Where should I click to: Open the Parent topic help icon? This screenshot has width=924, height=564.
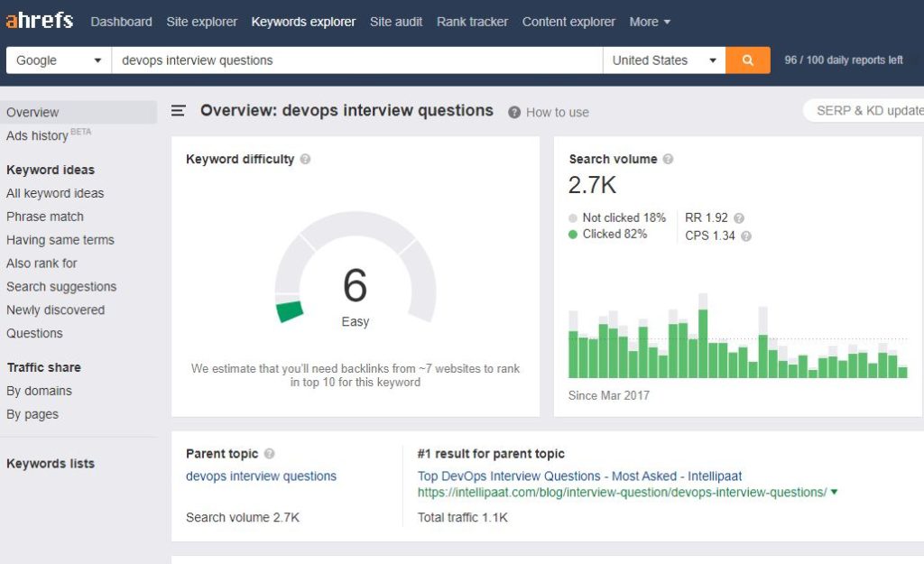pos(269,454)
